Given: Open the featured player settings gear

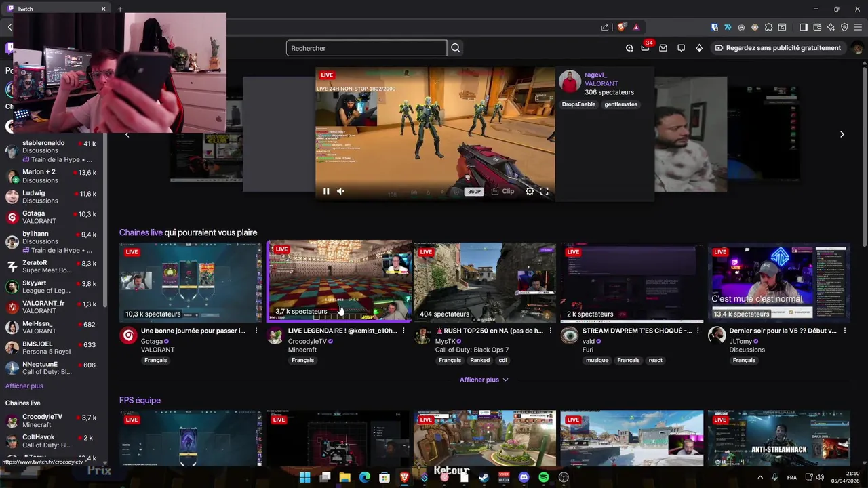Looking at the screenshot, I should pyautogui.click(x=530, y=191).
